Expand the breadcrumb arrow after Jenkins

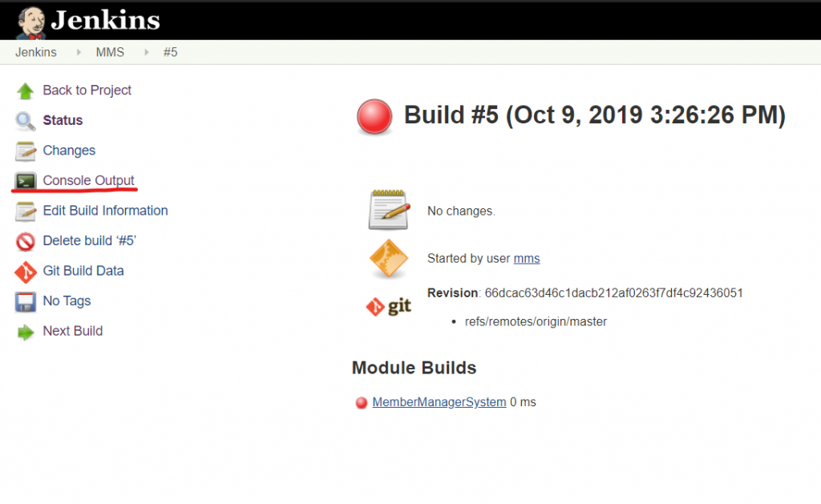pyautogui.click(x=79, y=53)
